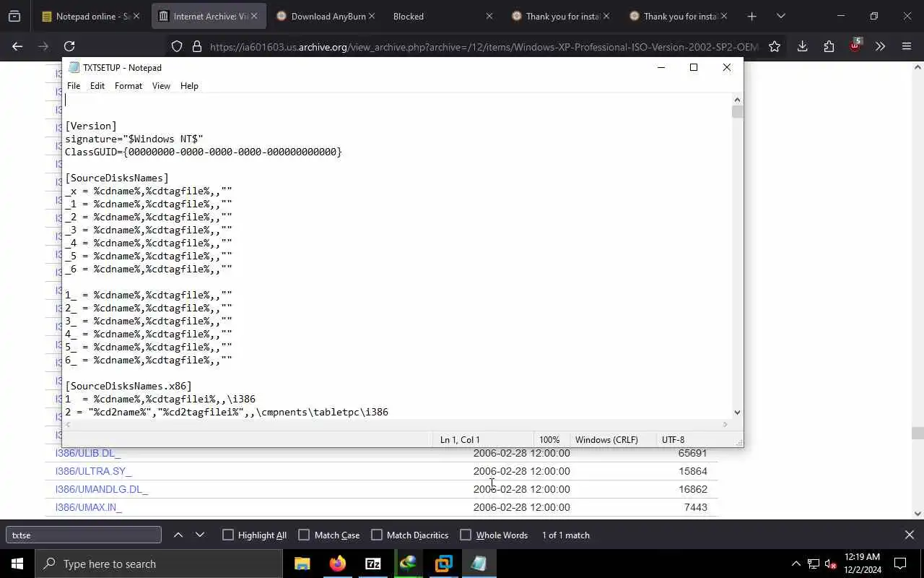The image size is (924, 578).
Task: Open Notepad View menu
Action: click(x=161, y=85)
